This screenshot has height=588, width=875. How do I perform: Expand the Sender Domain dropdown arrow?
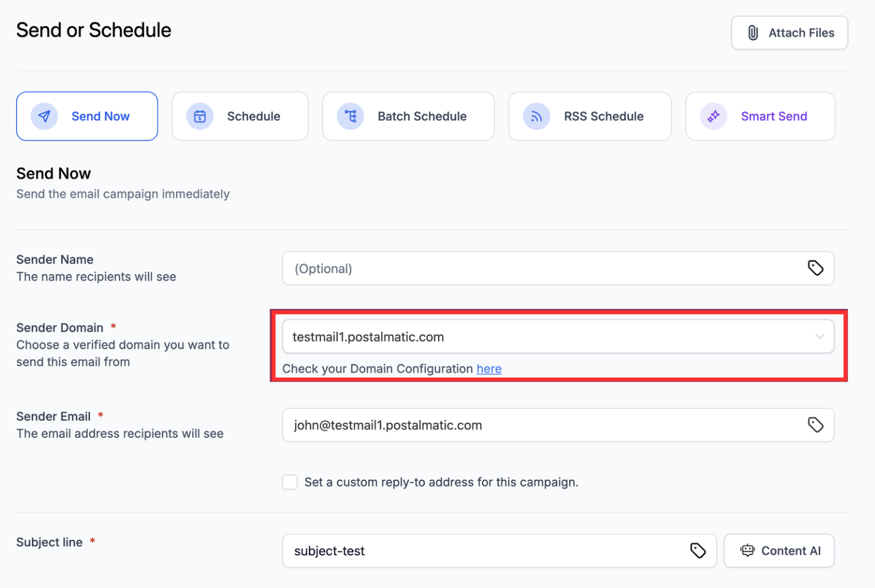coord(819,337)
